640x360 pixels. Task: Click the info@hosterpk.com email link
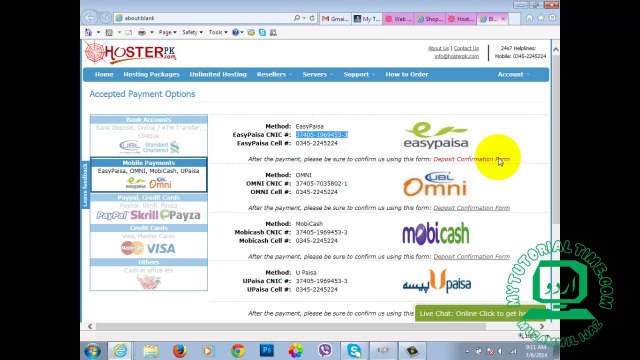click(x=456, y=56)
